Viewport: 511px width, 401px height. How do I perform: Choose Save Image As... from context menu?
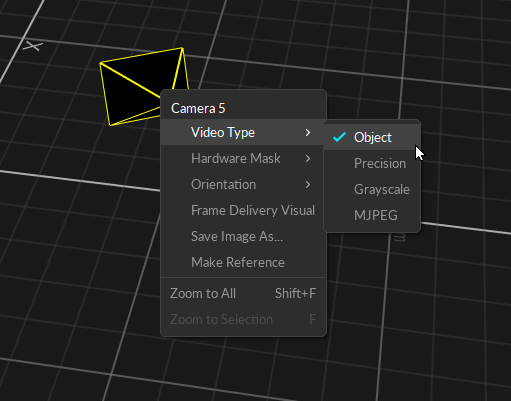(243, 236)
